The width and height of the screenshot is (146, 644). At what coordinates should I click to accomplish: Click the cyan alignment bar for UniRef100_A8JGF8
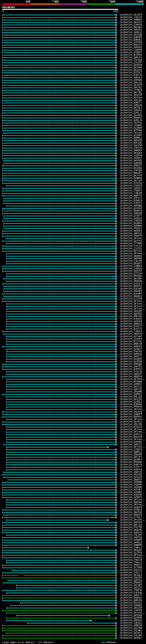point(59,15)
